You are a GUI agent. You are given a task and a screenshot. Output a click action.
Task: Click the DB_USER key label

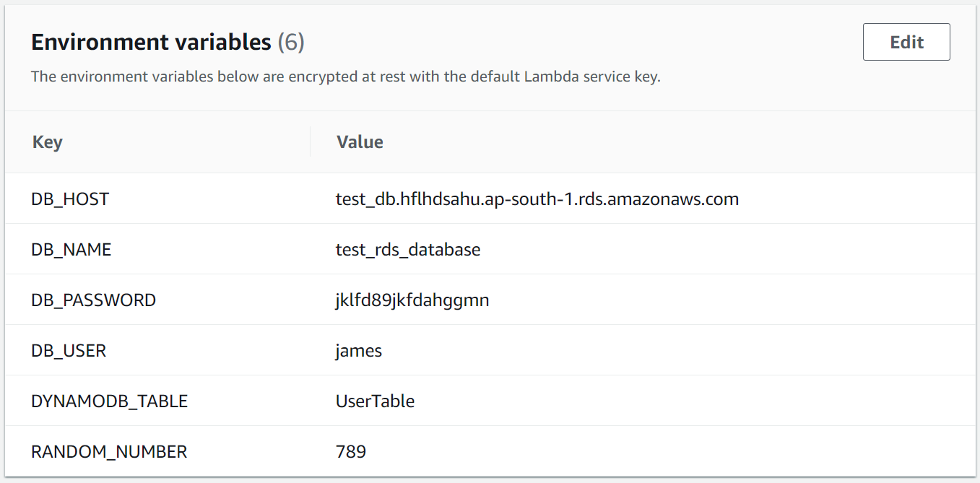69,350
